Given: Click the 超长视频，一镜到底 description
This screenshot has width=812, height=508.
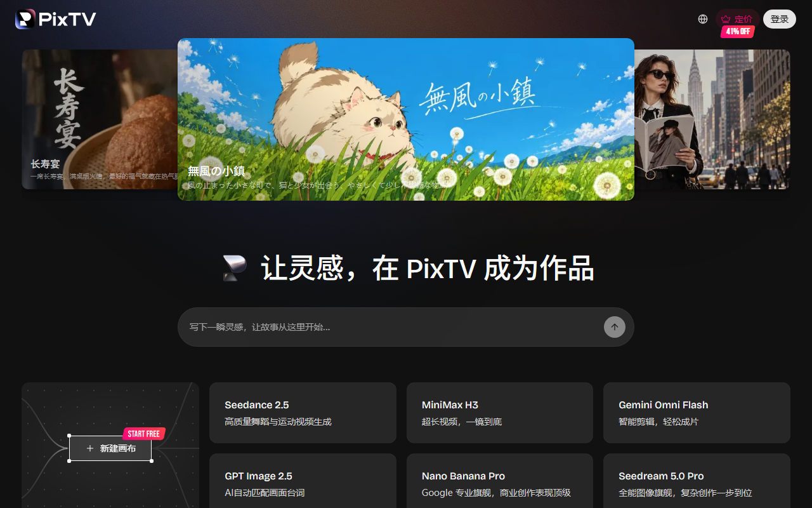Looking at the screenshot, I should click(x=462, y=422).
